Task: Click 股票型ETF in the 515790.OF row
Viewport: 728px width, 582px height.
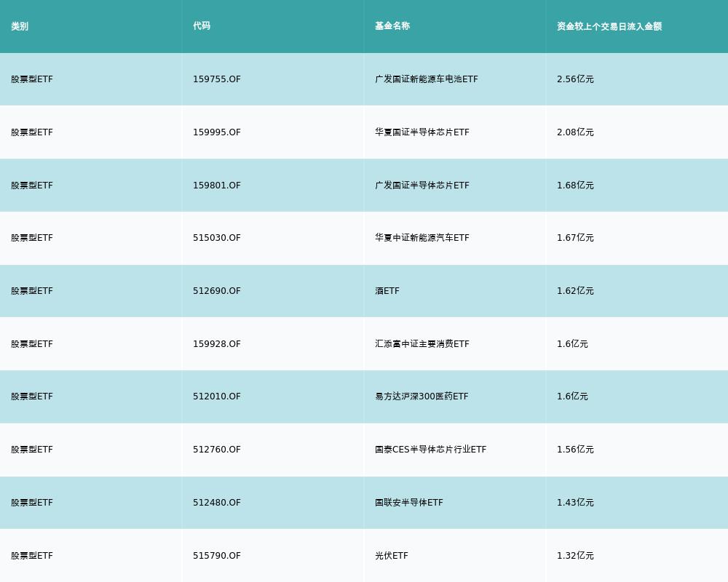Action: pos(32,556)
